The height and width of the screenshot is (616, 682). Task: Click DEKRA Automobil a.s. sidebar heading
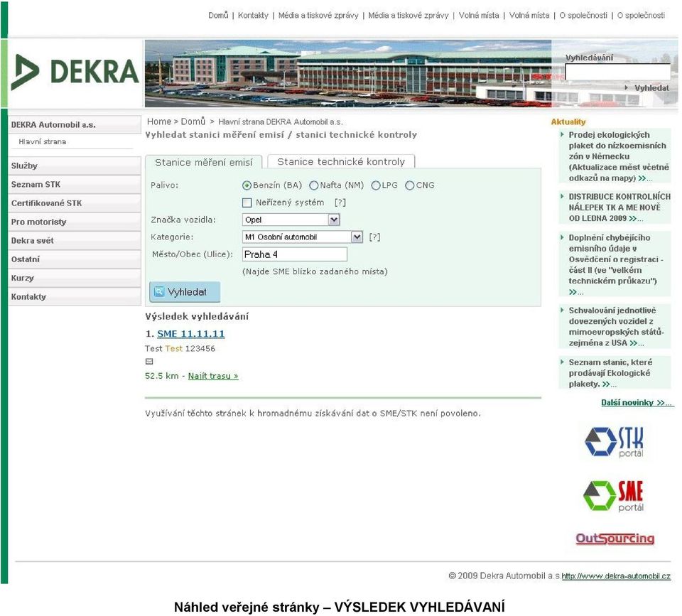click(75, 125)
